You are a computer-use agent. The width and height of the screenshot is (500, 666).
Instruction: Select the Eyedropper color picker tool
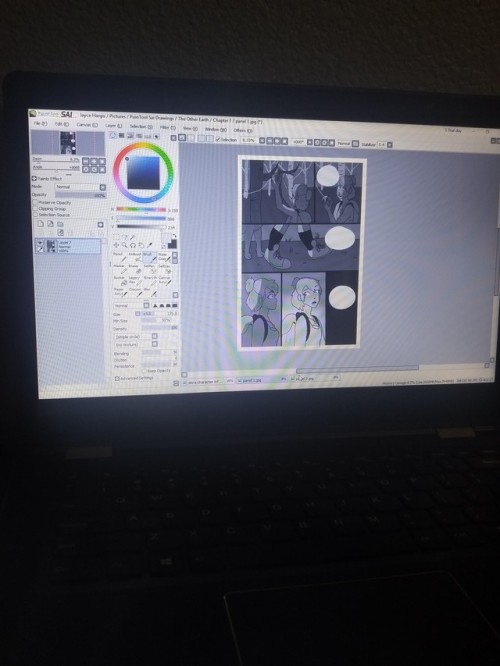click(149, 245)
